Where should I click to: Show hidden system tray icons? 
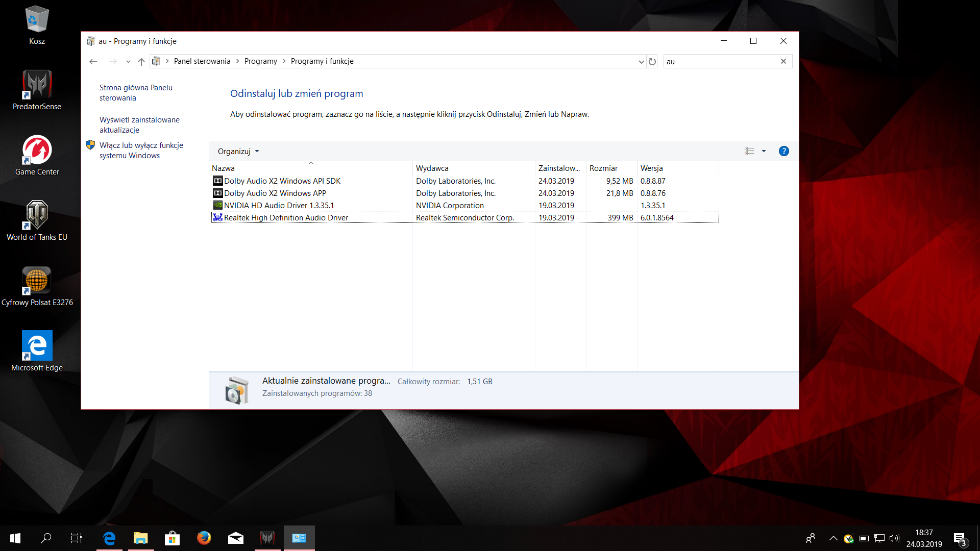pyautogui.click(x=833, y=538)
